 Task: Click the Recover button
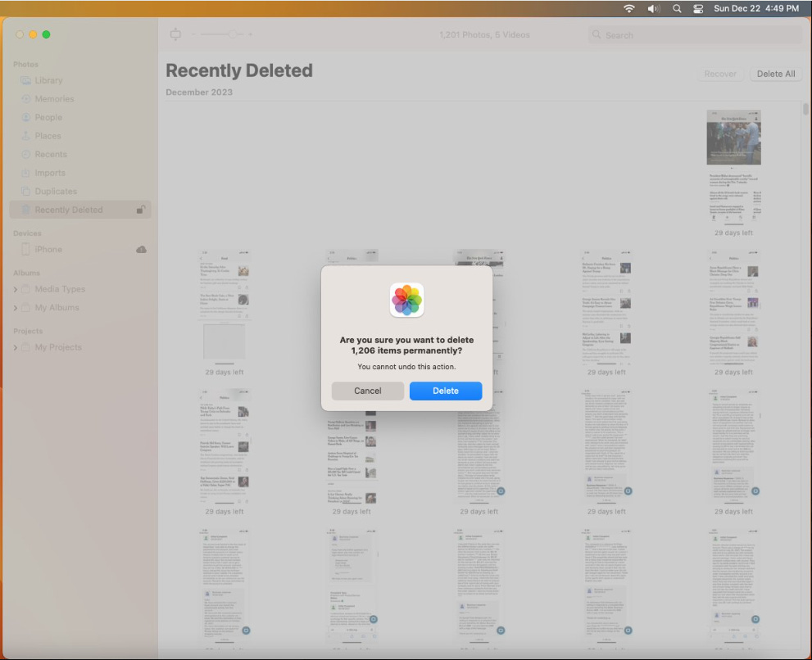(720, 74)
